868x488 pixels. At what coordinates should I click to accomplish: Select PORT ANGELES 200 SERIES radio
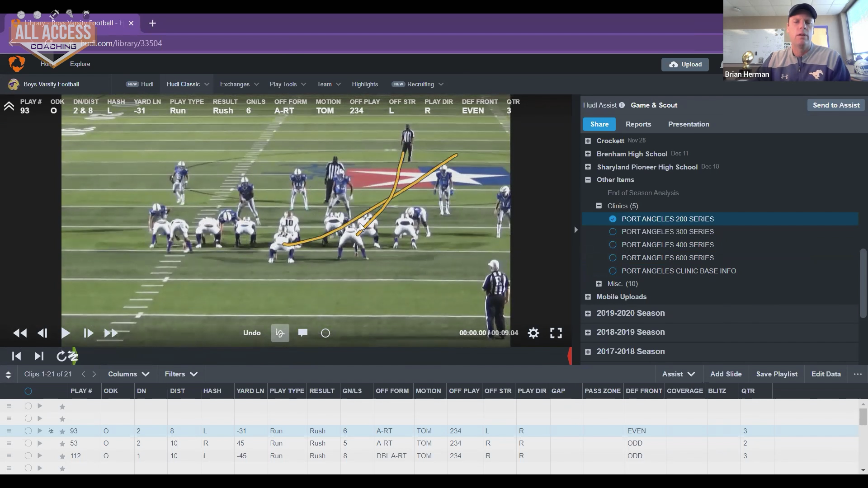[x=613, y=219]
